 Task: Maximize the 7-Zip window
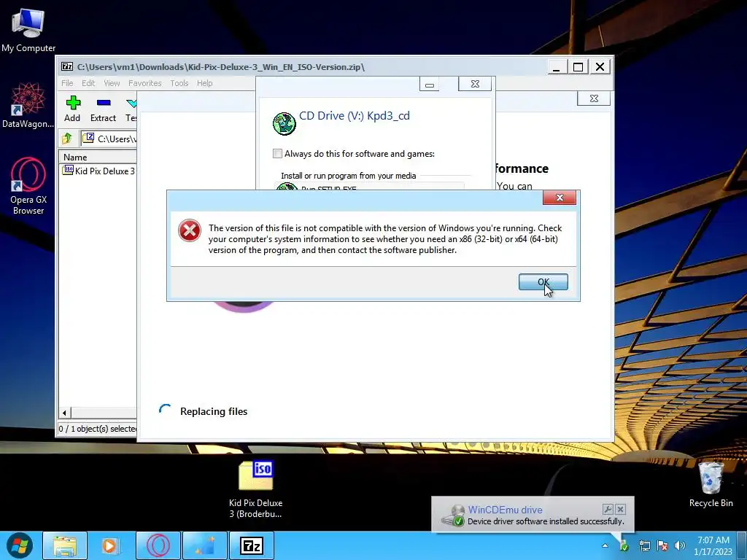[578, 67]
